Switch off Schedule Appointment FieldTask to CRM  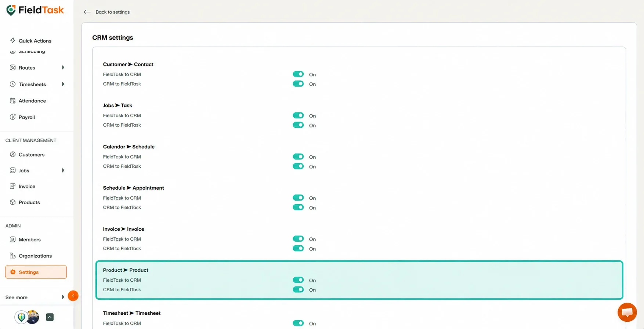click(298, 198)
